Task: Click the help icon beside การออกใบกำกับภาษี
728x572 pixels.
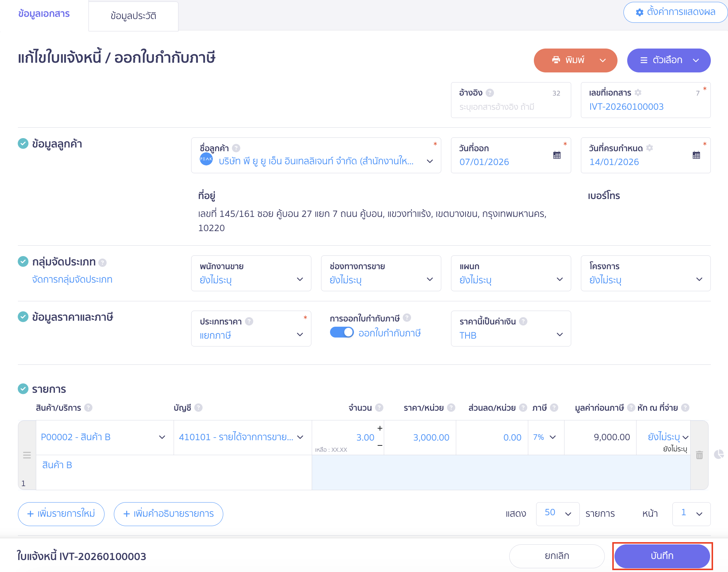Action: click(x=407, y=318)
